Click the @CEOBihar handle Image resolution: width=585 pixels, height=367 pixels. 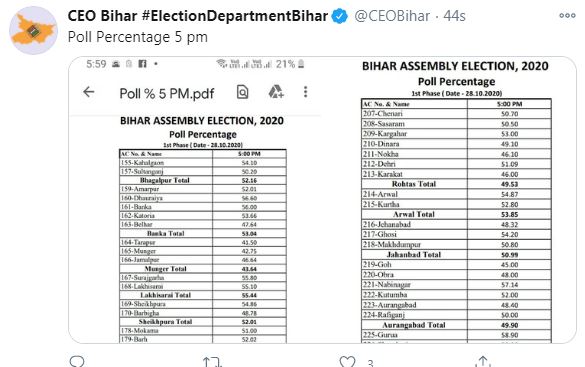392,16
